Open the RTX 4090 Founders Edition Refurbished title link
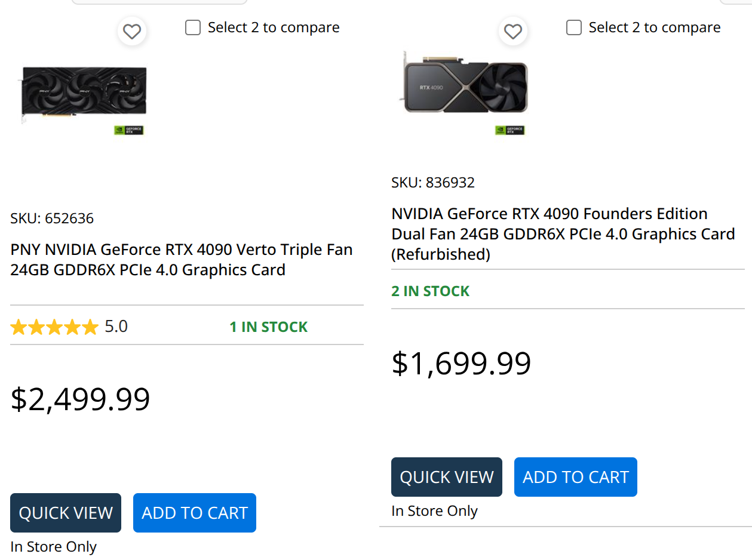This screenshot has width=752, height=560. click(x=563, y=234)
